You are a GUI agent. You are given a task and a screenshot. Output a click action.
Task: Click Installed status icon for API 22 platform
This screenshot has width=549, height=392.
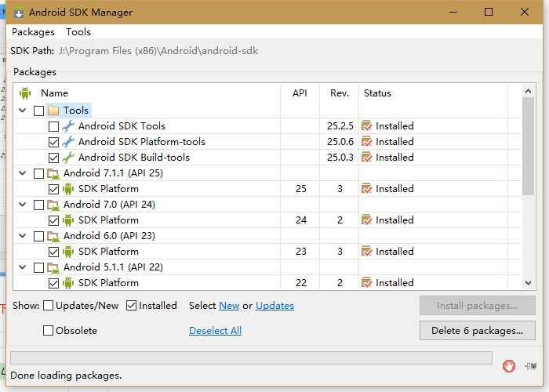[x=366, y=283]
